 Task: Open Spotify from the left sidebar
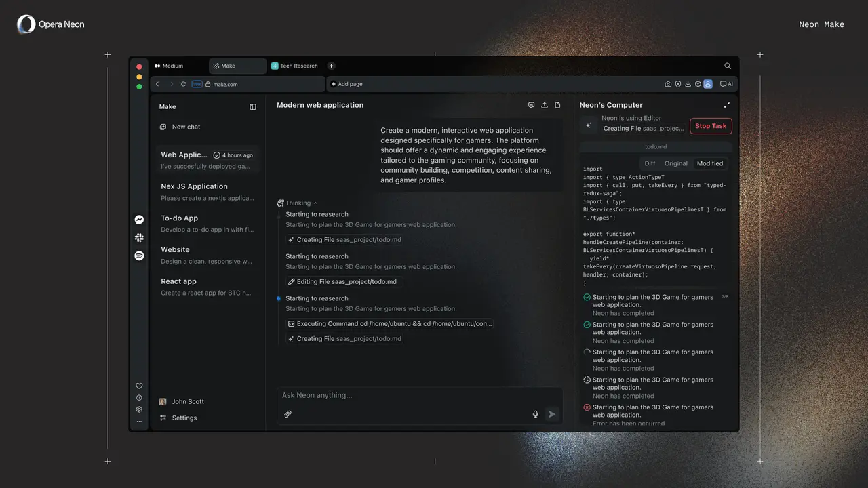pyautogui.click(x=139, y=255)
